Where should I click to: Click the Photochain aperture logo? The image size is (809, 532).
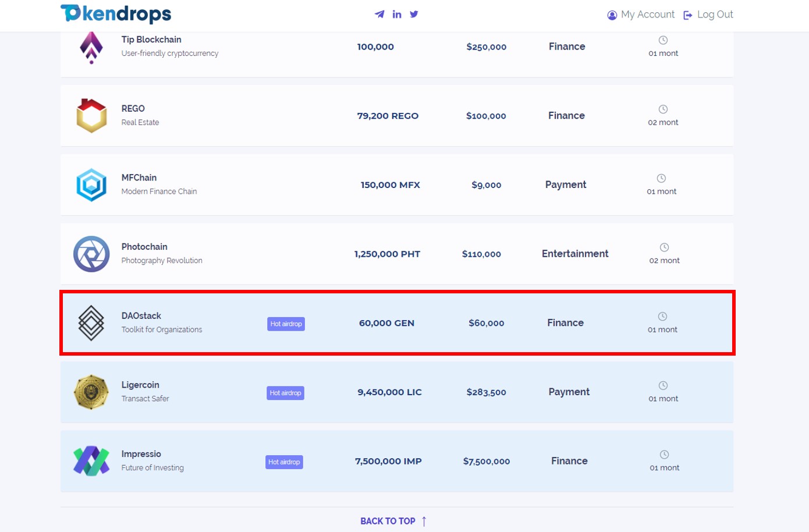pyautogui.click(x=91, y=254)
